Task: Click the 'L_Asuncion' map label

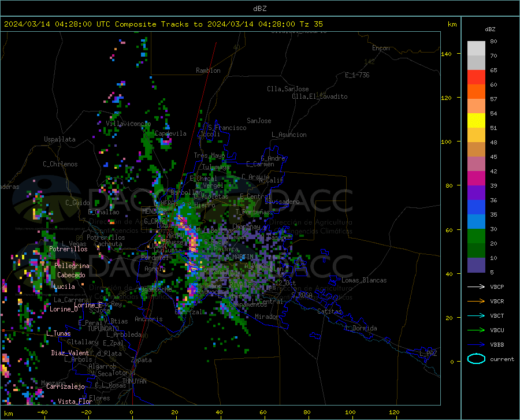Action: [289, 135]
